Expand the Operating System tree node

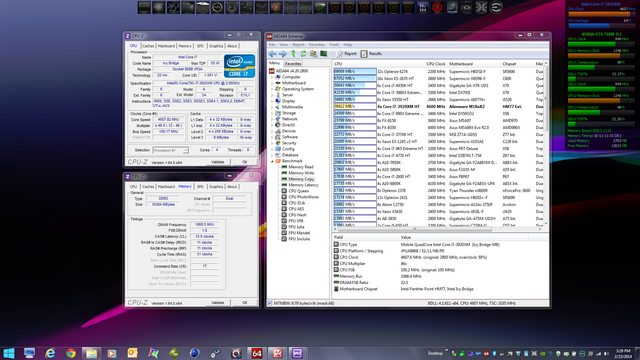click(x=272, y=89)
